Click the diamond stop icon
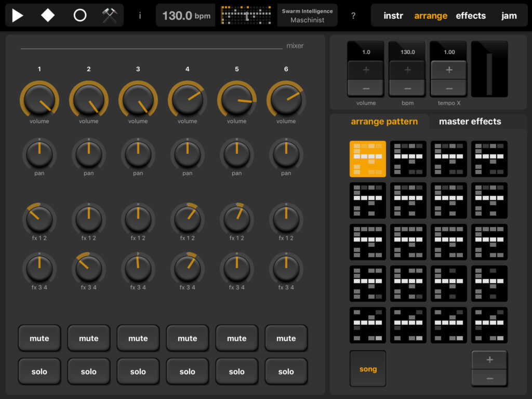 pyautogui.click(x=48, y=16)
